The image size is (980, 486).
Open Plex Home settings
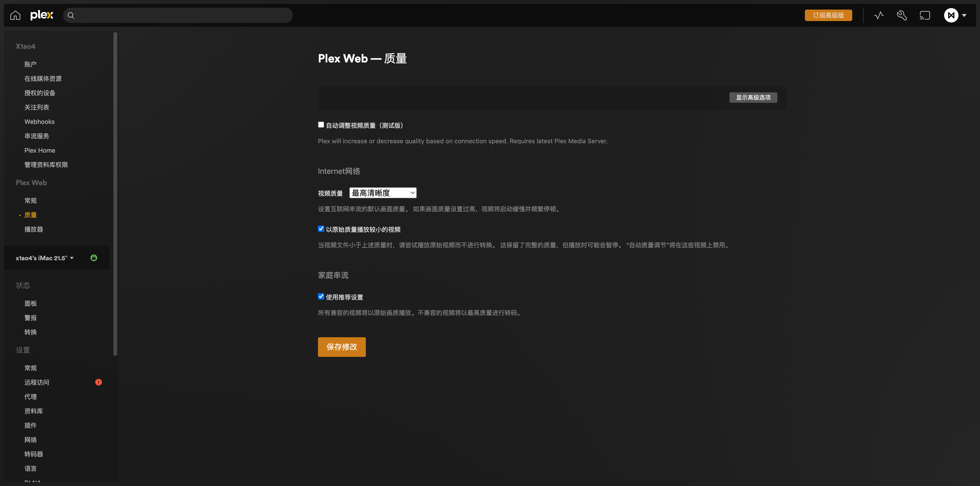pos(40,151)
